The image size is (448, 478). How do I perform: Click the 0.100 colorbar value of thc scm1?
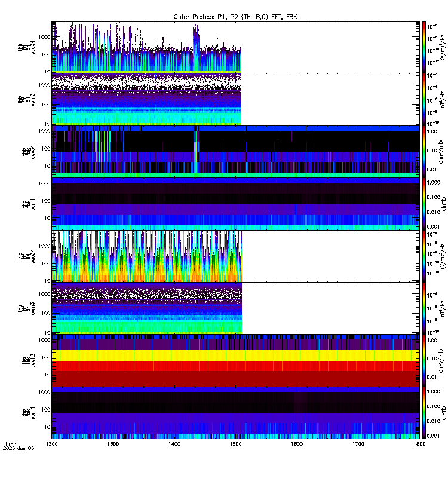coord(434,406)
